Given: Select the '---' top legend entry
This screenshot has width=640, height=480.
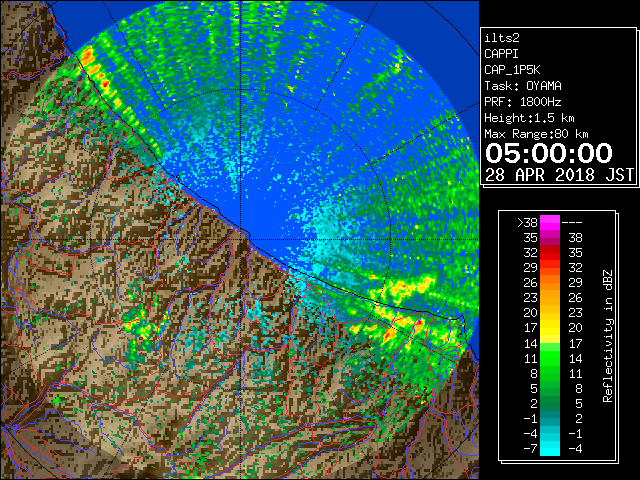Looking at the screenshot, I should pyautogui.click(x=572, y=223).
